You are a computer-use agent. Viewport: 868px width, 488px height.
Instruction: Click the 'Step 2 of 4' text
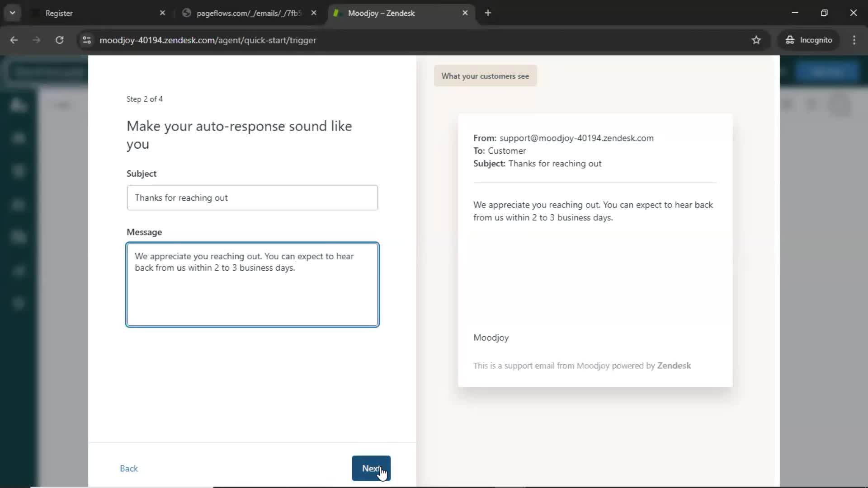coord(145,99)
